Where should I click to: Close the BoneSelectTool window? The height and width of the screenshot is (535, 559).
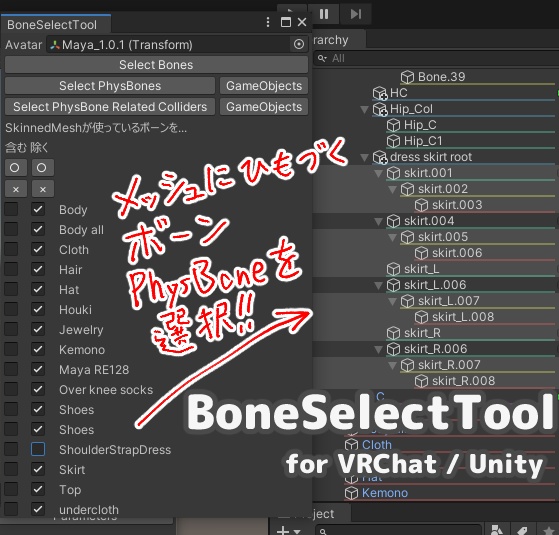point(302,22)
